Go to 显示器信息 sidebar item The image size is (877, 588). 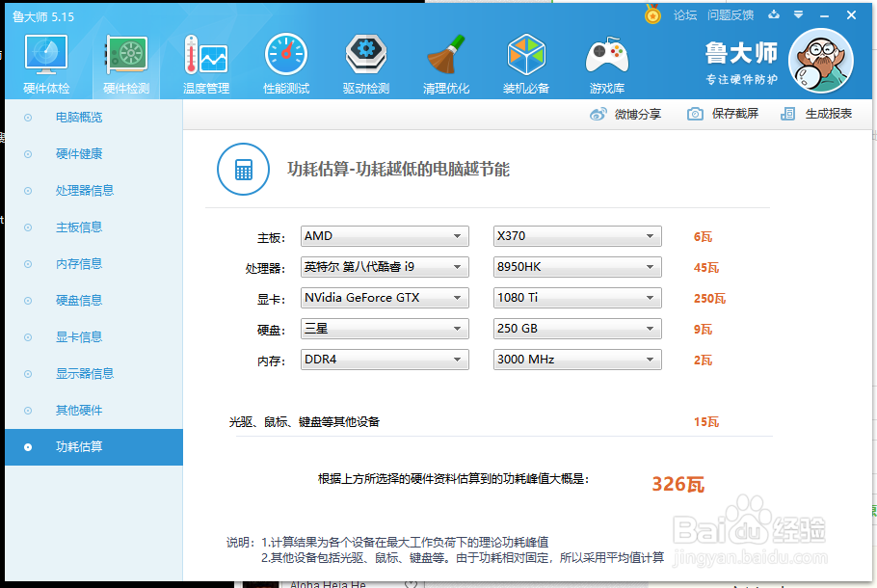point(93,374)
